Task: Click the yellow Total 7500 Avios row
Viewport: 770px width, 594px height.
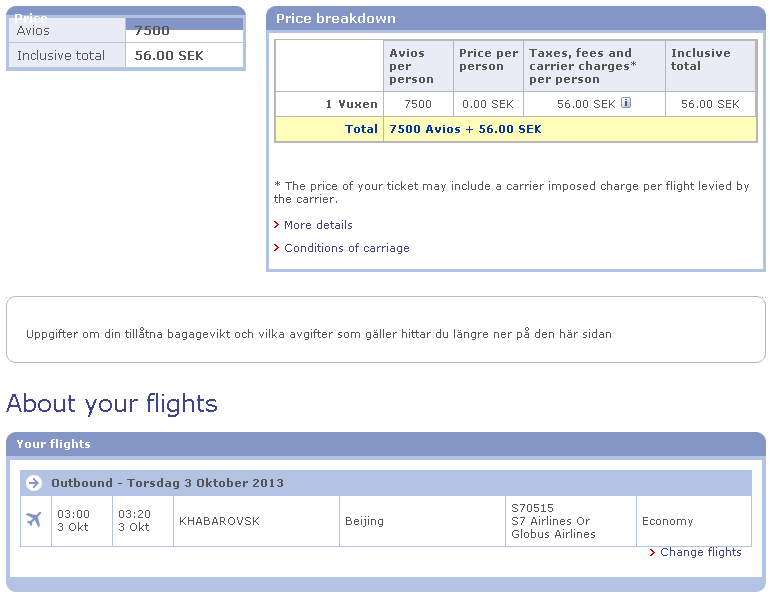Action: point(515,129)
